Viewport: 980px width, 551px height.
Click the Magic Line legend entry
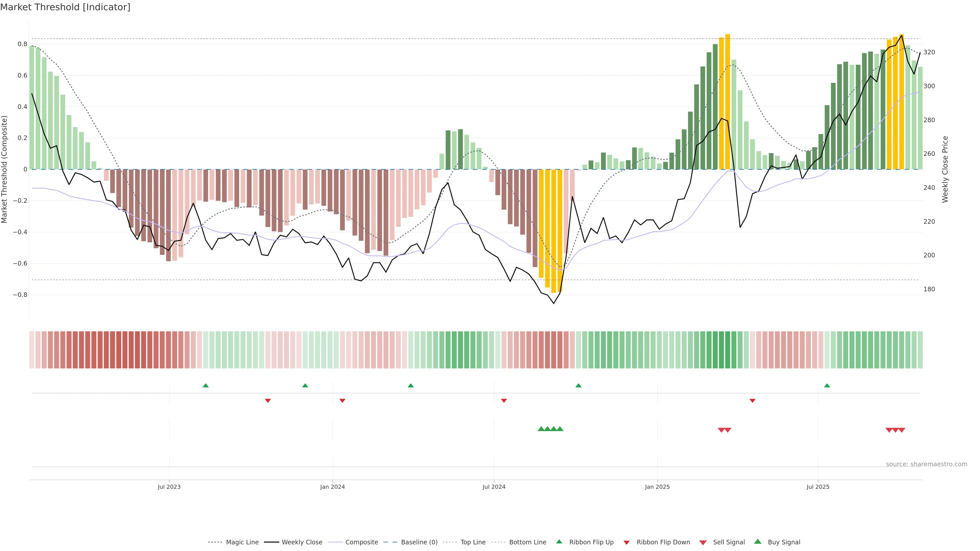click(242, 542)
